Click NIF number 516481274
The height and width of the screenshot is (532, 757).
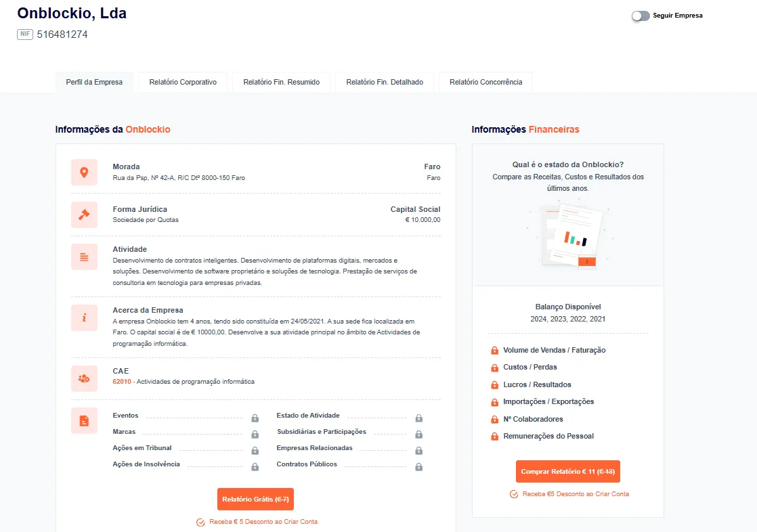tap(62, 35)
